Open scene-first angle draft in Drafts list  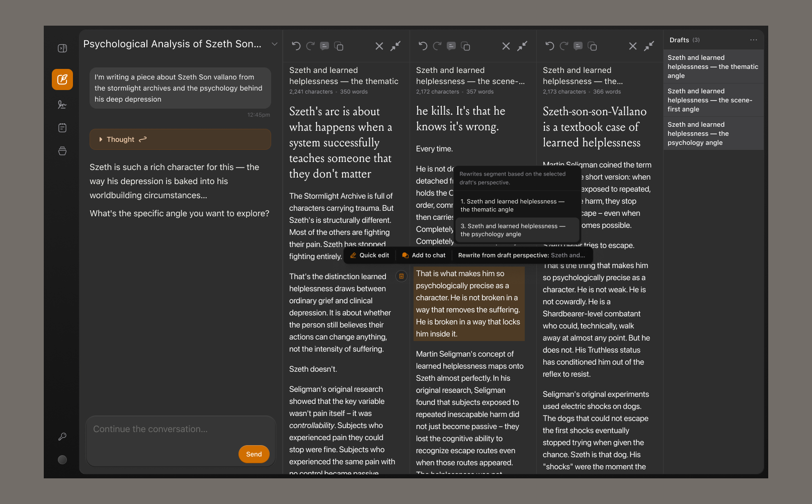pos(713,100)
